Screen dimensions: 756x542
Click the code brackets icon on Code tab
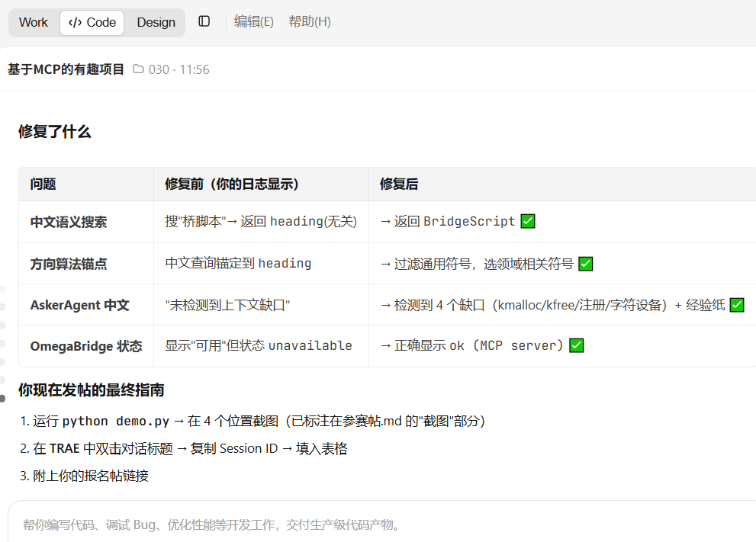76,23
